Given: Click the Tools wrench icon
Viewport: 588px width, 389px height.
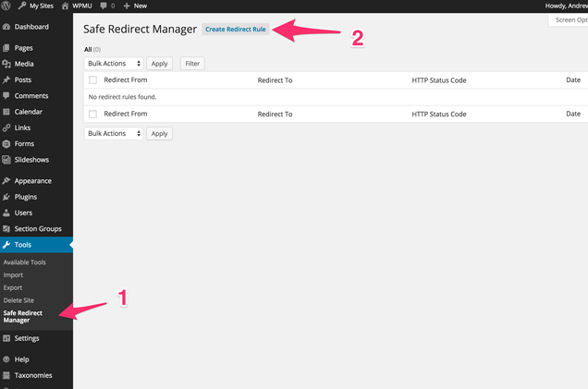Looking at the screenshot, I should (6, 245).
